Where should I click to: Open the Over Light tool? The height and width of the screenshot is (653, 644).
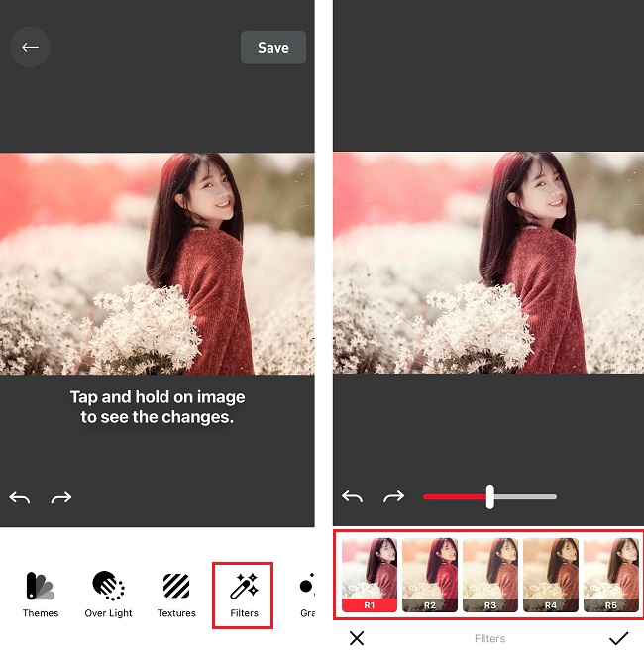[x=108, y=595]
